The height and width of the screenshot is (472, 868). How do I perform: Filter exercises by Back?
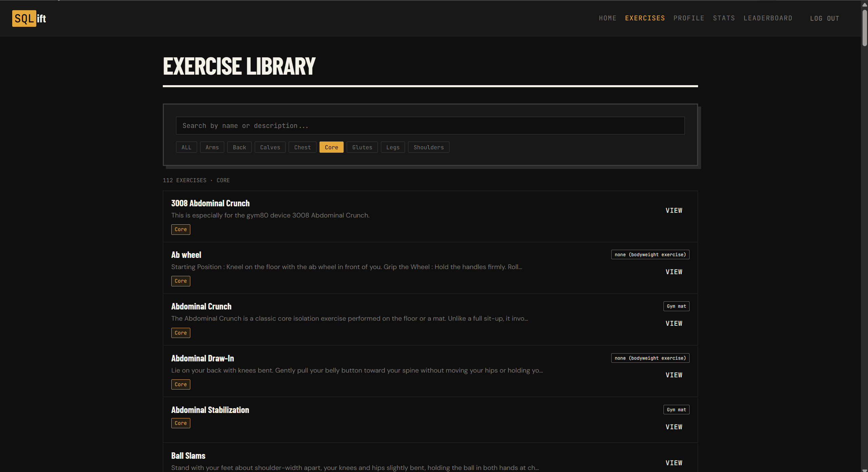(239, 147)
